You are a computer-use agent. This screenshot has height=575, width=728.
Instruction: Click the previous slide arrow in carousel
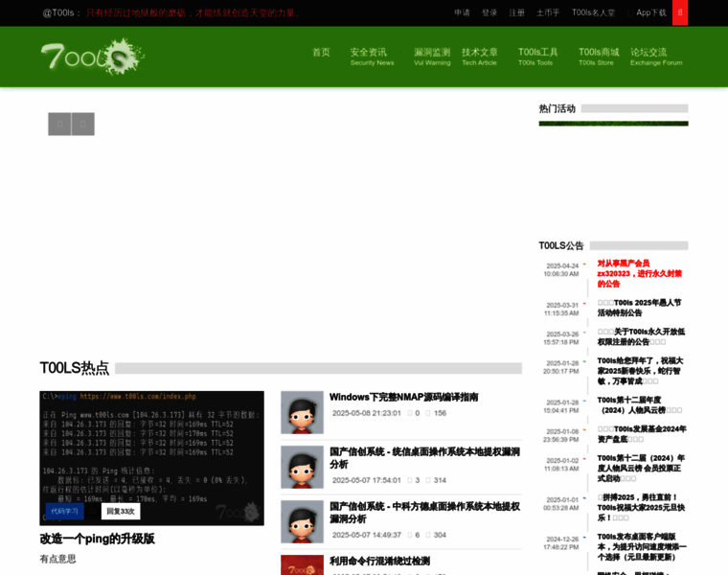coord(60,124)
